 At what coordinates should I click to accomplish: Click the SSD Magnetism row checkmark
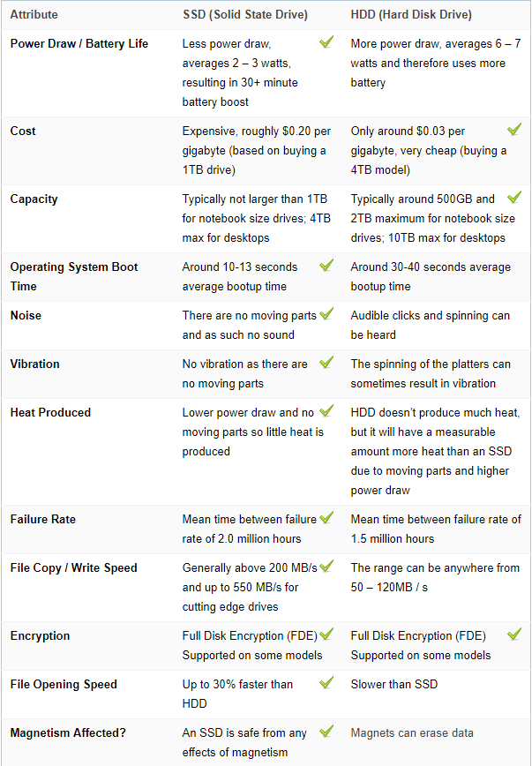click(326, 732)
